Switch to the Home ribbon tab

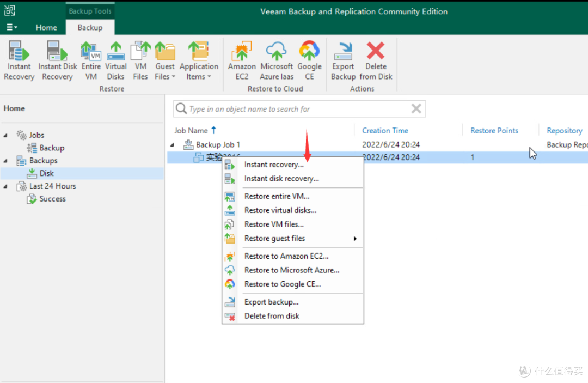pos(46,27)
